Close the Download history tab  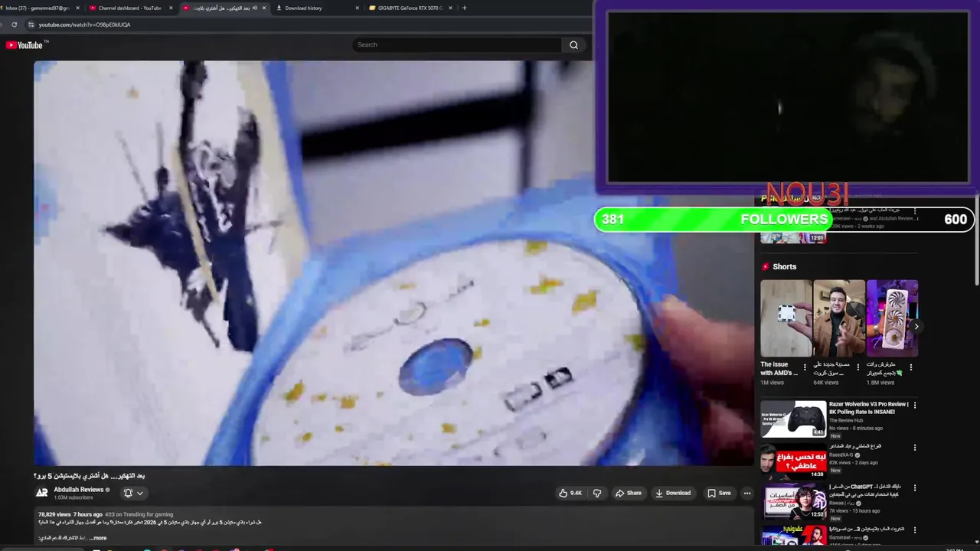(358, 8)
